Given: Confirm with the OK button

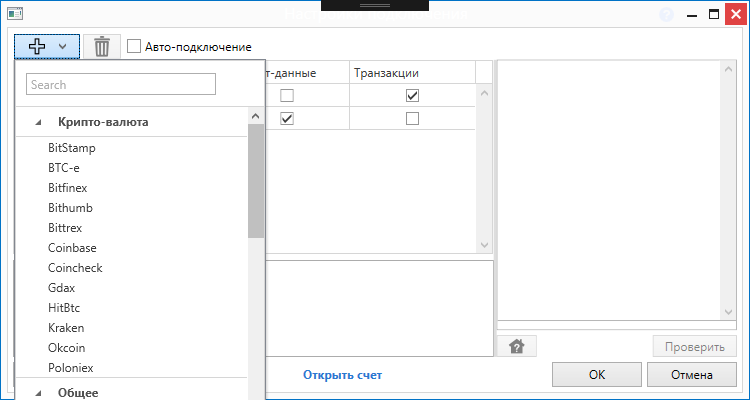Looking at the screenshot, I should point(597,375).
